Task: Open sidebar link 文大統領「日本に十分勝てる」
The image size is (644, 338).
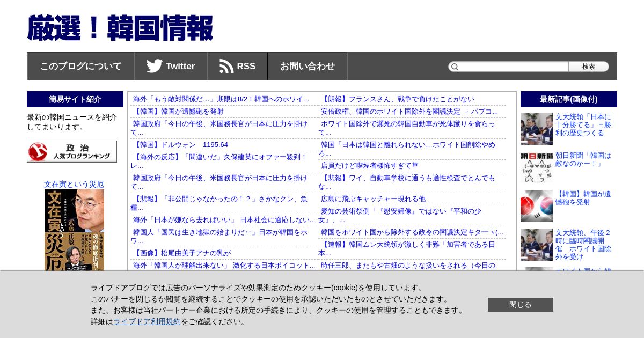Action: click(583, 125)
